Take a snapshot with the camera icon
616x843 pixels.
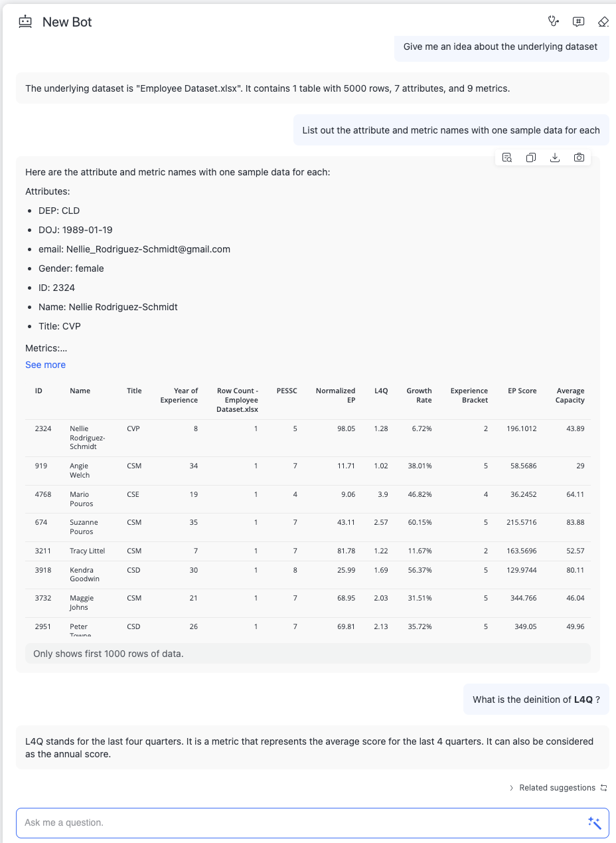click(x=579, y=157)
